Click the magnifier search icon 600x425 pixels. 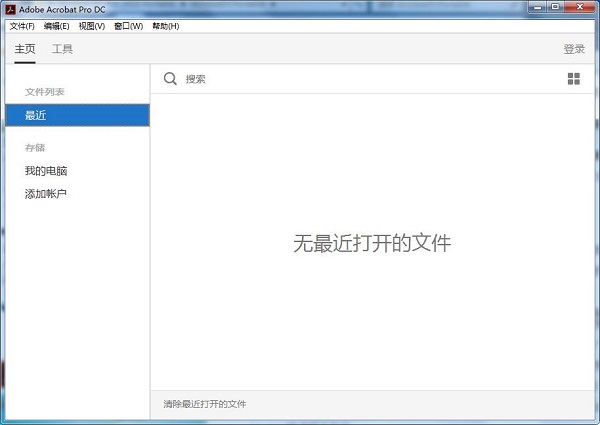(170, 79)
